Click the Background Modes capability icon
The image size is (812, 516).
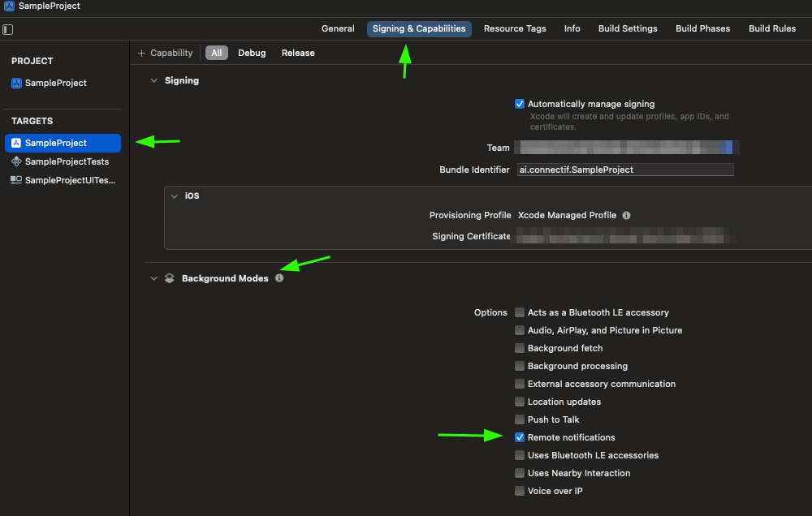[170, 278]
